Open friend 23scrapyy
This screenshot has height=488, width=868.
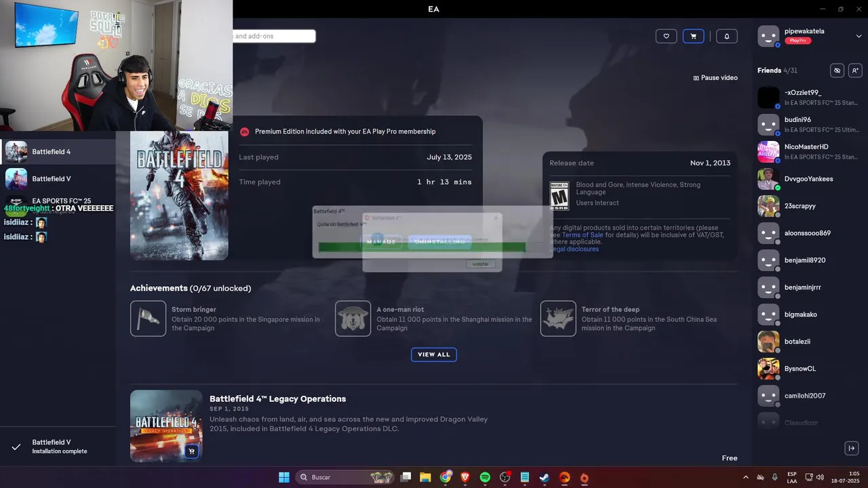pos(810,206)
